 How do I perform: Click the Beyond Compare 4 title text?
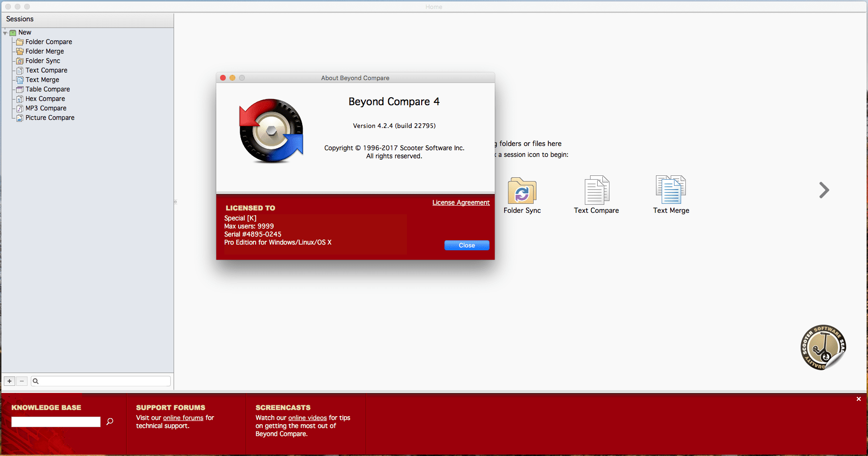click(394, 102)
